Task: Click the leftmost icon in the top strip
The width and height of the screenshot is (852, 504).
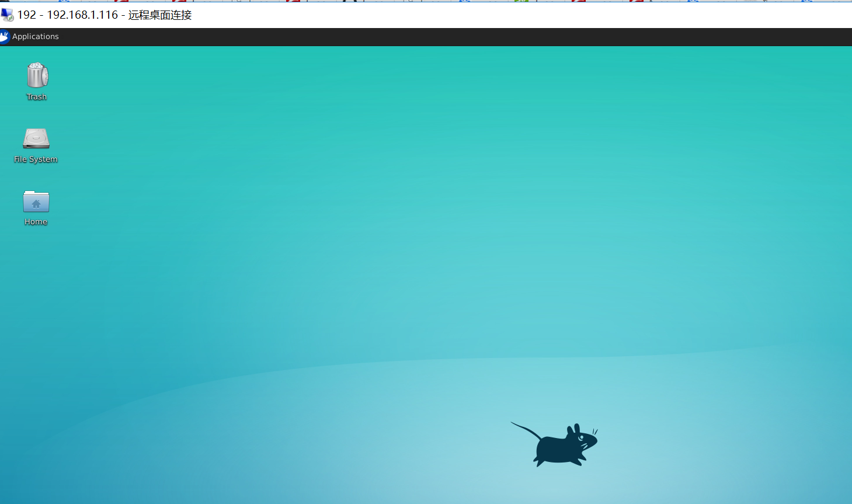Action: 6,2
